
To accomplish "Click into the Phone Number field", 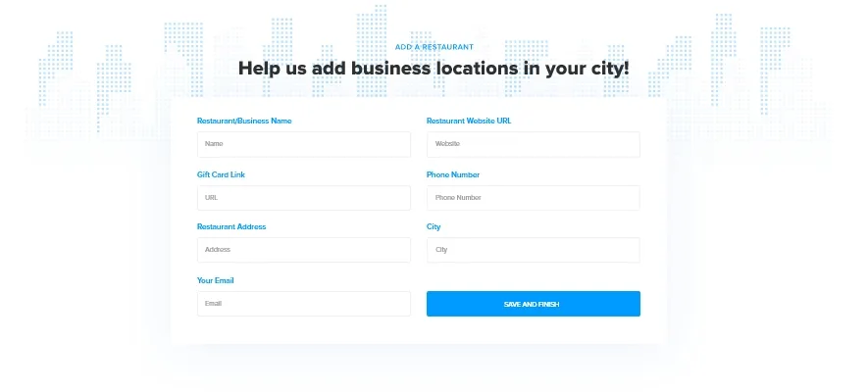I will coord(534,198).
